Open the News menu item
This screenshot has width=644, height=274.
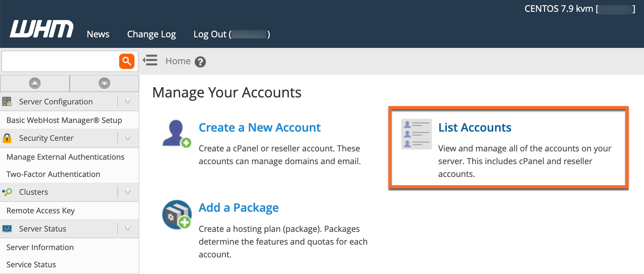(98, 34)
